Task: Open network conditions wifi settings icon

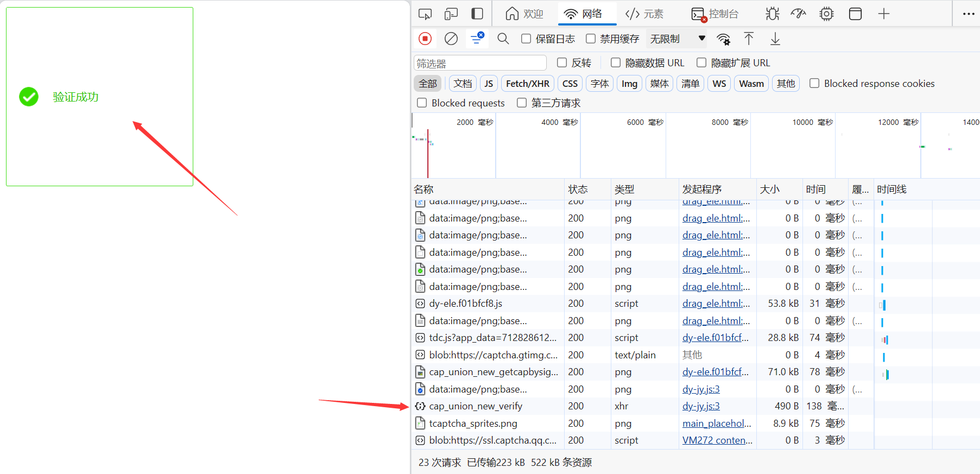Action: coord(724,39)
